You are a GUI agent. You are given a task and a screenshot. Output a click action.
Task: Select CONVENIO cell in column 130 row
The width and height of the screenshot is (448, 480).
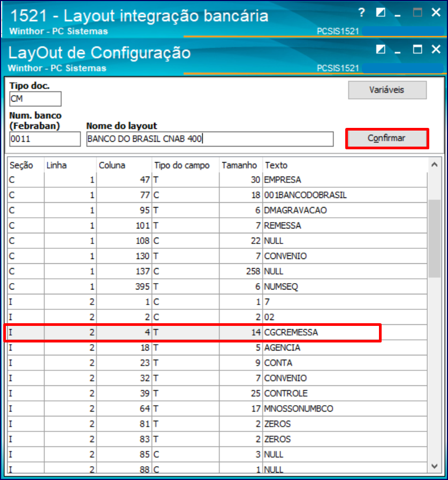345,256
